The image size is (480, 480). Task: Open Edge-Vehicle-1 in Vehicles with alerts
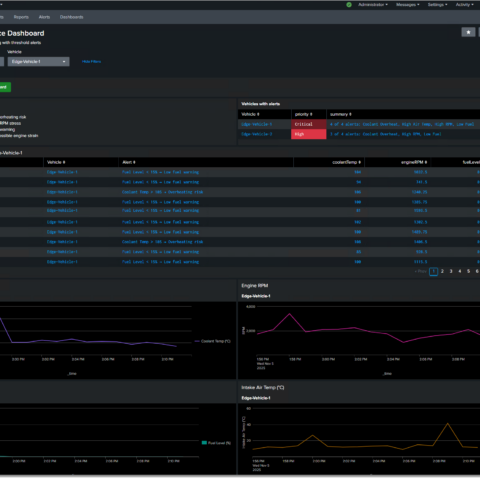click(x=256, y=124)
